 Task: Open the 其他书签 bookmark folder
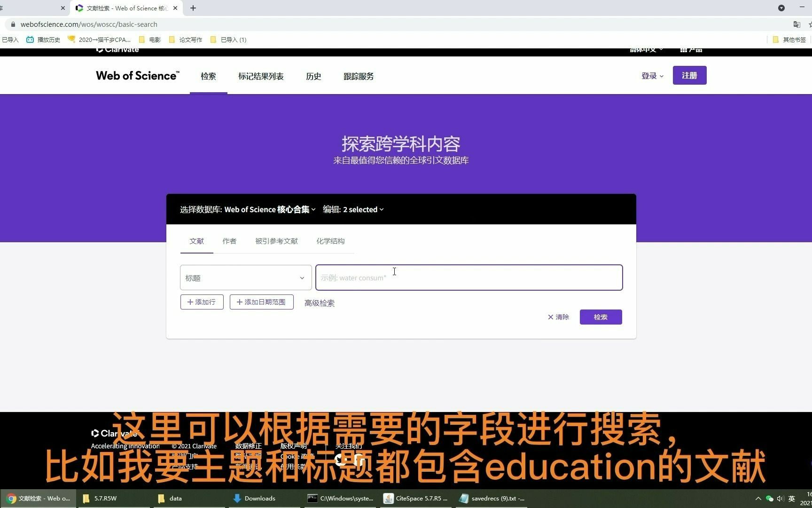click(x=789, y=40)
